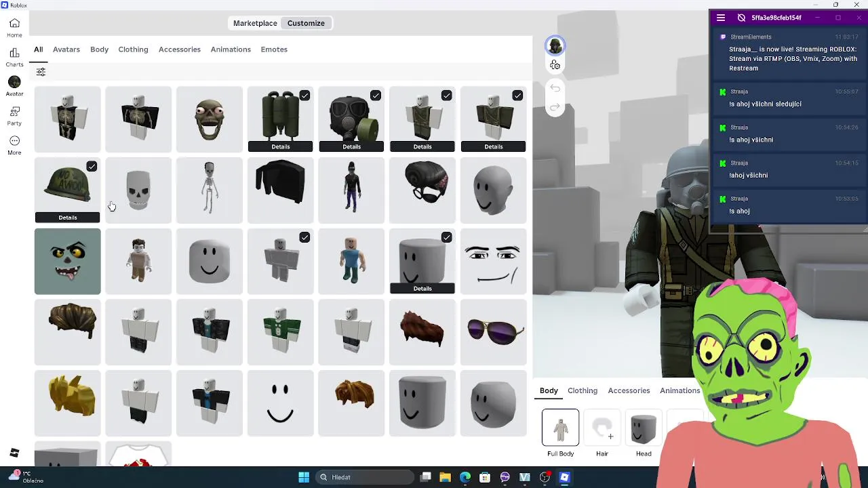Viewport: 868px width, 488px height.
Task: Uncheck the green military helmet item
Action: 92,167
